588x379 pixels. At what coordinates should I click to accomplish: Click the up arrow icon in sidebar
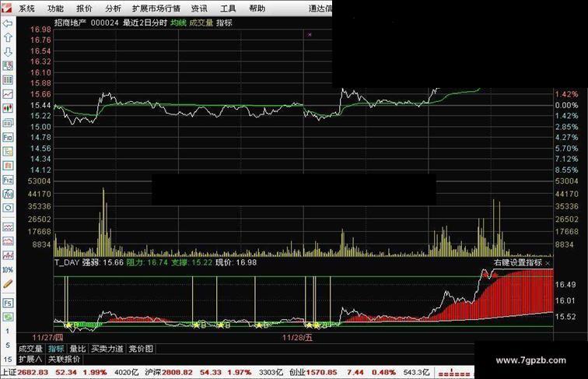coord(8,37)
